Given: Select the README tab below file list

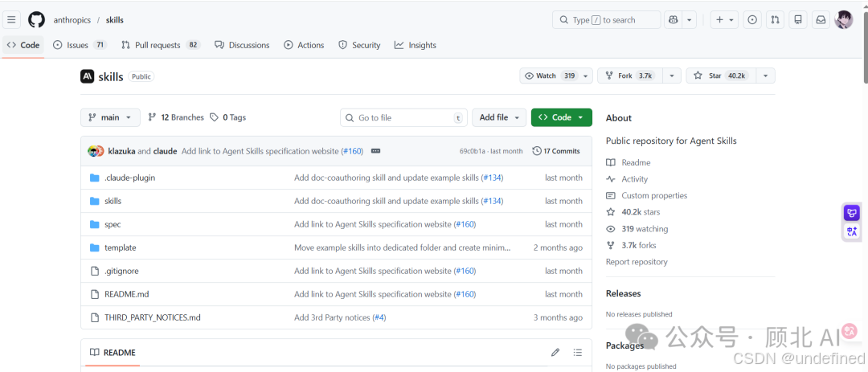Looking at the screenshot, I should [x=113, y=353].
